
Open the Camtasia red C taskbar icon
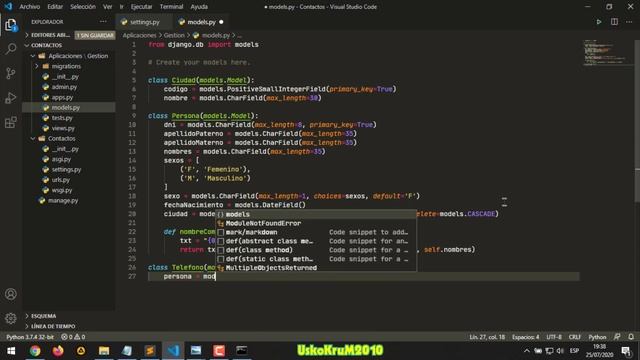point(219,351)
